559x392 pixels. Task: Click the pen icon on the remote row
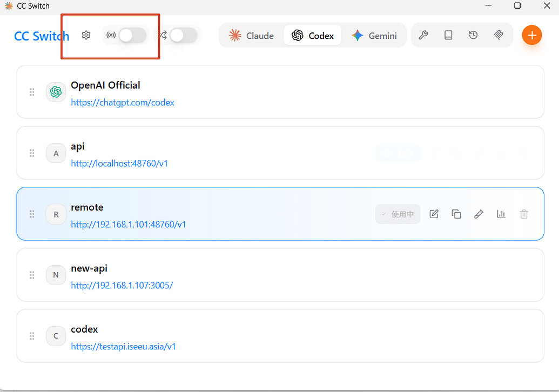coord(479,214)
